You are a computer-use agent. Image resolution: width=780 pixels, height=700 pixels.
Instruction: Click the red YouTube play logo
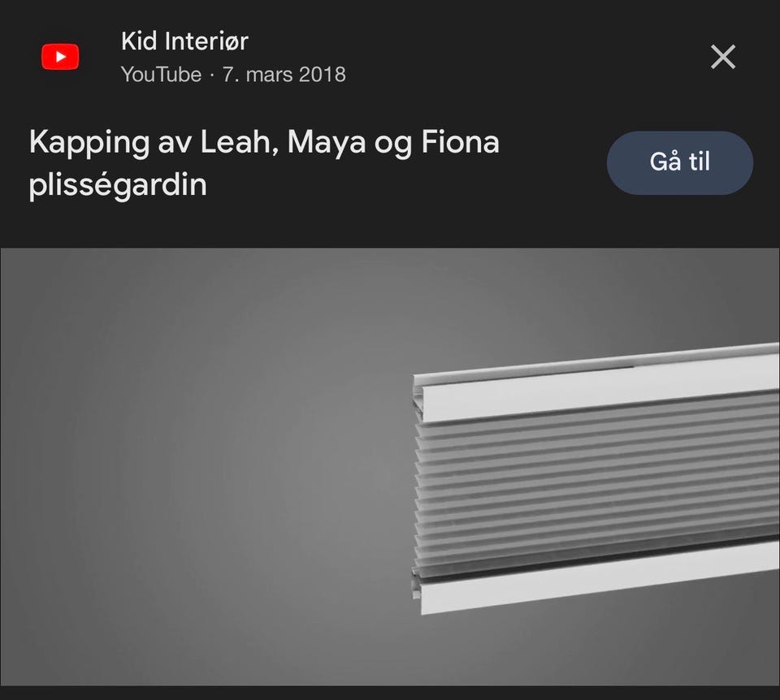[60, 57]
